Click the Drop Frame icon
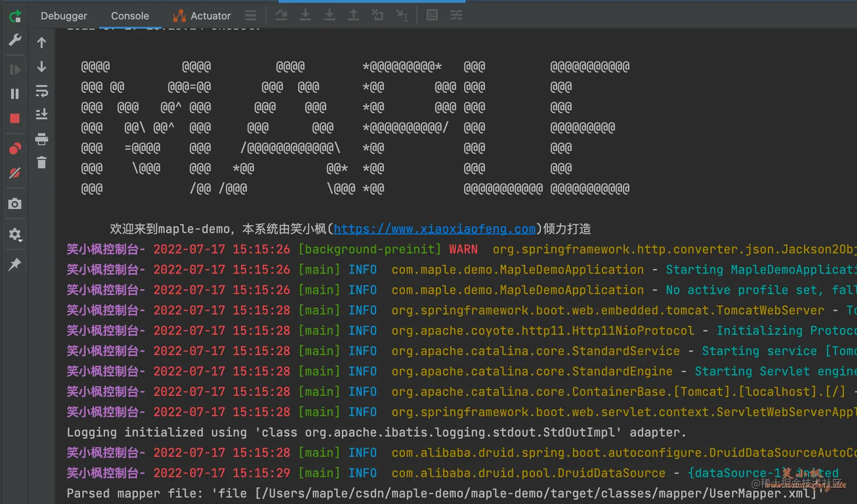The height and width of the screenshot is (504, 857). (377, 15)
